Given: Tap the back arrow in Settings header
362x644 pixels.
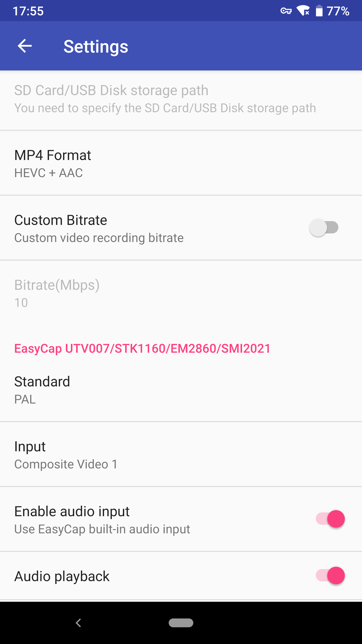Looking at the screenshot, I should (x=25, y=46).
